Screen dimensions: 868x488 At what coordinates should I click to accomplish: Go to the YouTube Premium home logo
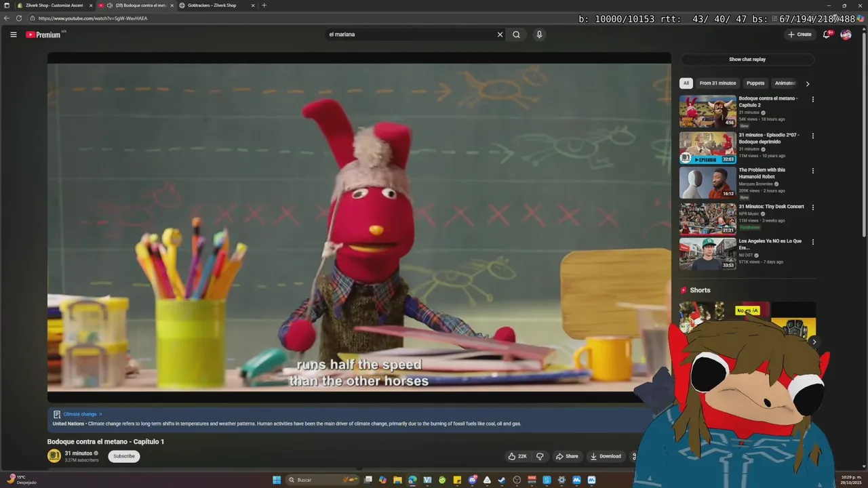coord(44,35)
